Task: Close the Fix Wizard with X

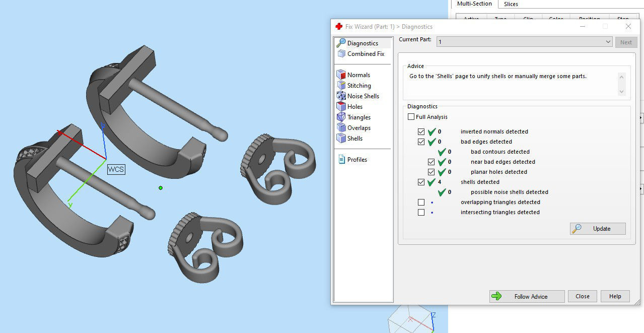Action: (628, 27)
